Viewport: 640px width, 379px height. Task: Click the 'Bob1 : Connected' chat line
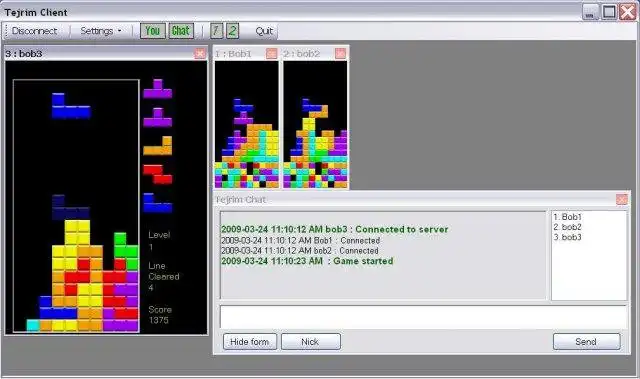300,240
